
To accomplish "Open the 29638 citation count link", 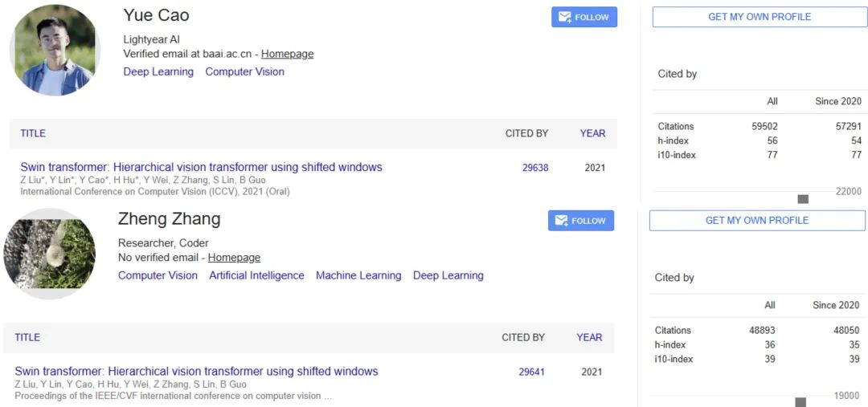I will [535, 168].
